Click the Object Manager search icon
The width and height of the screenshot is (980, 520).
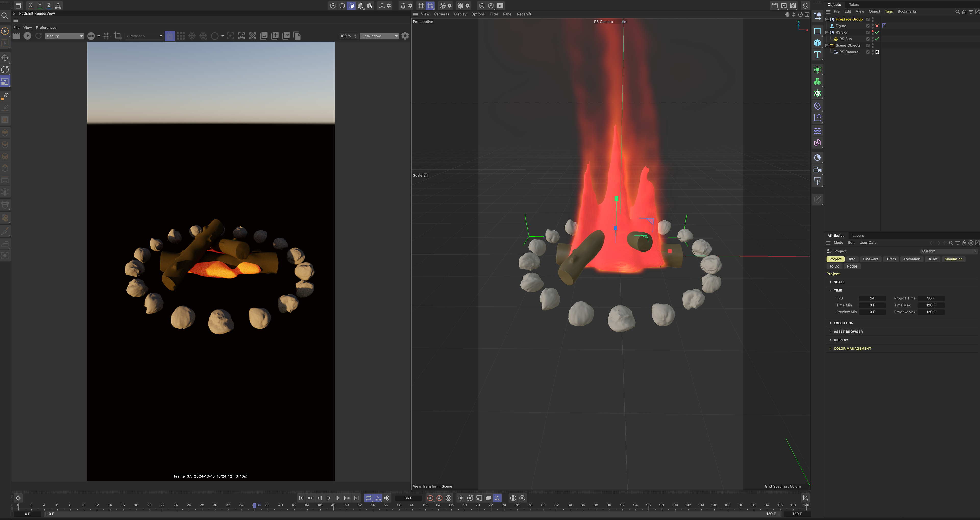958,12
